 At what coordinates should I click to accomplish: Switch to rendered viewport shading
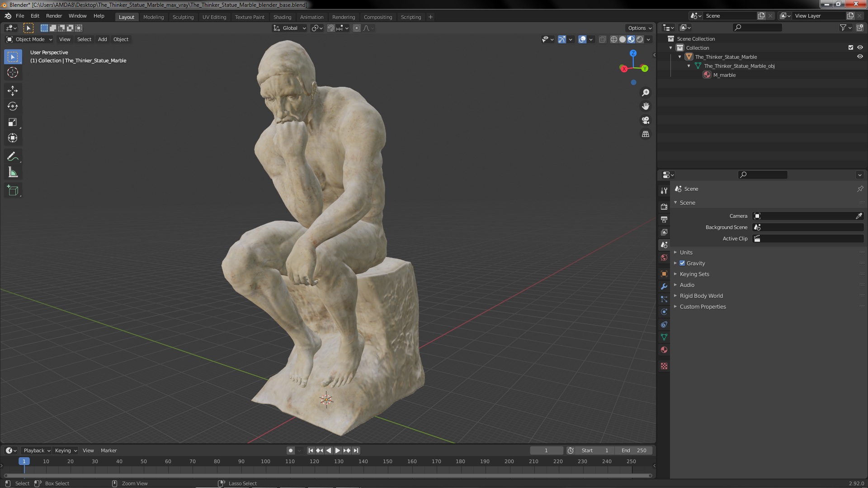coord(640,40)
